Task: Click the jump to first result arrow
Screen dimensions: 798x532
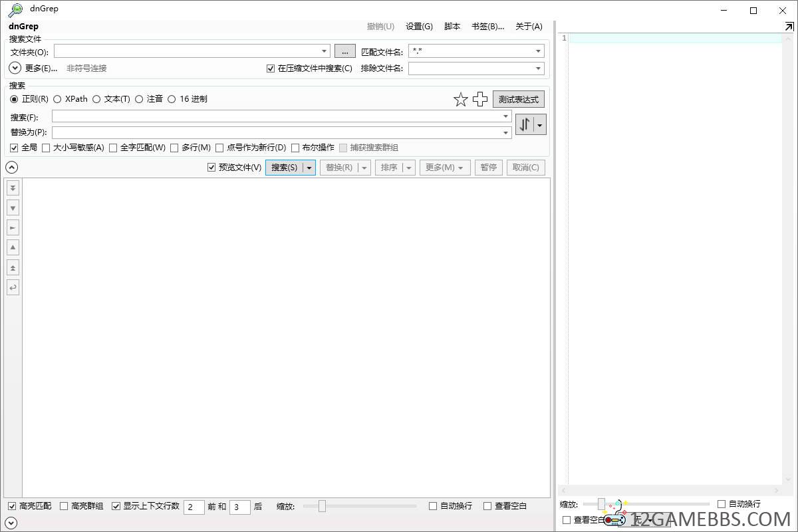Action: pyautogui.click(x=13, y=267)
